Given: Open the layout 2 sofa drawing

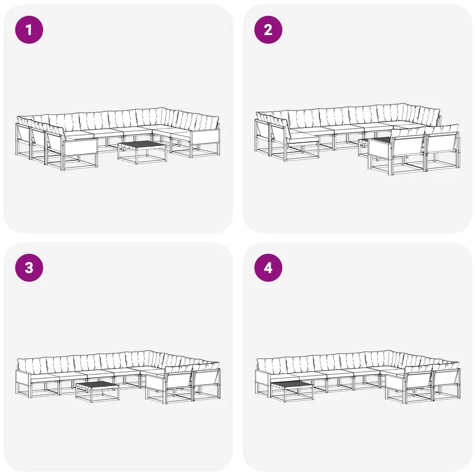Looking at the screenshot, I should [x=358, y=141].
